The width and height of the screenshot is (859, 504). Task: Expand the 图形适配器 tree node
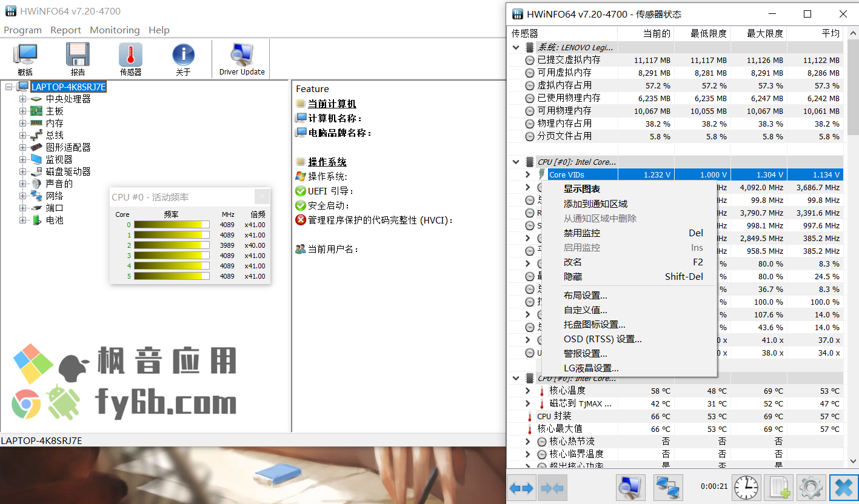[x=23, y=147]
